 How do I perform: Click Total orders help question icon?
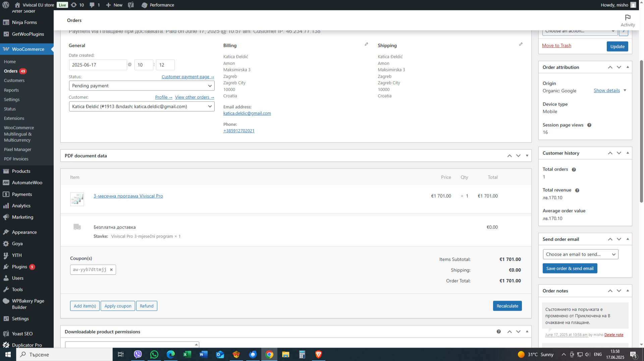click(x=574, y=170)
